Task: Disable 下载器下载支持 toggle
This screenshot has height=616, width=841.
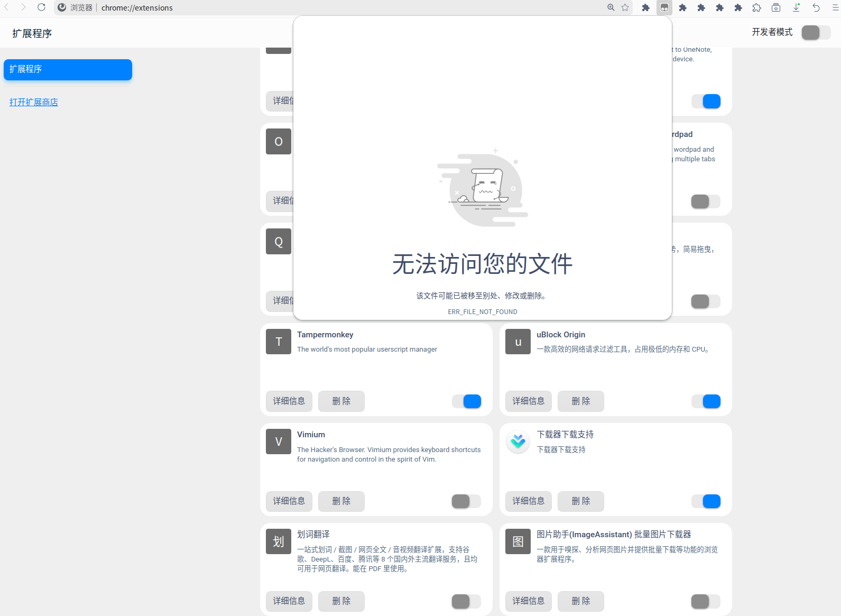Action: point(706,501)
